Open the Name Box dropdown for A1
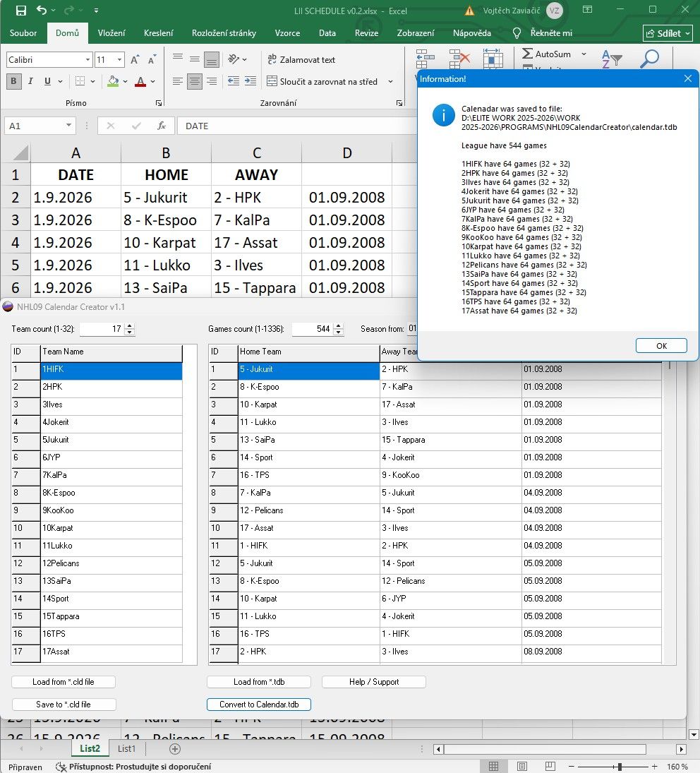700x773 pixels. tap(68, 126)
